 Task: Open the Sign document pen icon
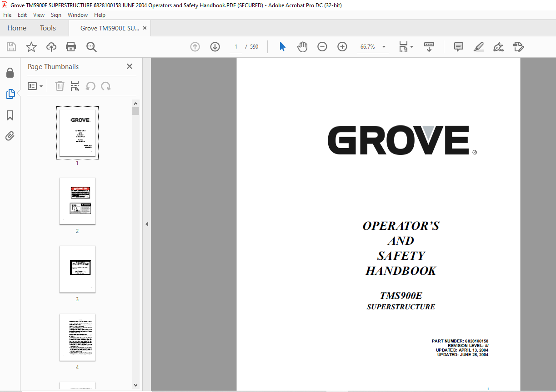499,47
